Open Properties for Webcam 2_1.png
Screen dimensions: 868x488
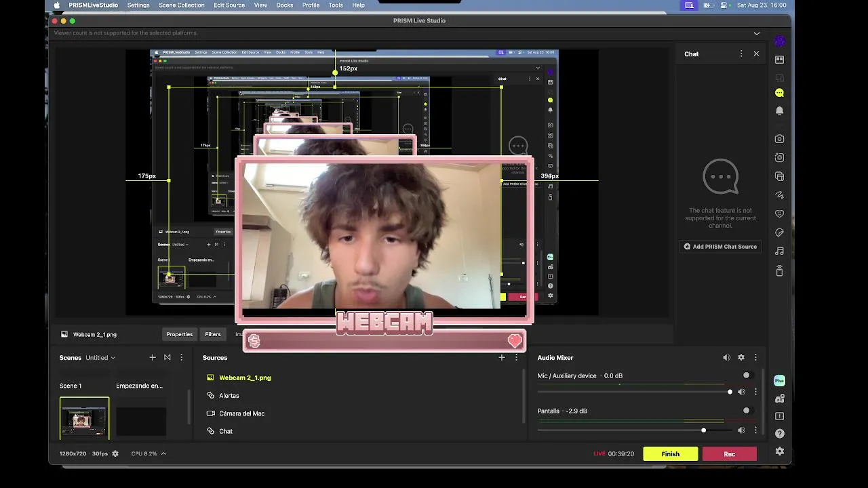click(x=180, y=334)
